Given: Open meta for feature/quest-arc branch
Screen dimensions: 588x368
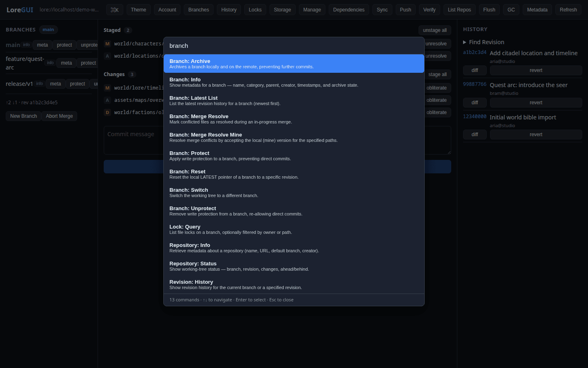Looking at the screenshot, I should point(67,63).
